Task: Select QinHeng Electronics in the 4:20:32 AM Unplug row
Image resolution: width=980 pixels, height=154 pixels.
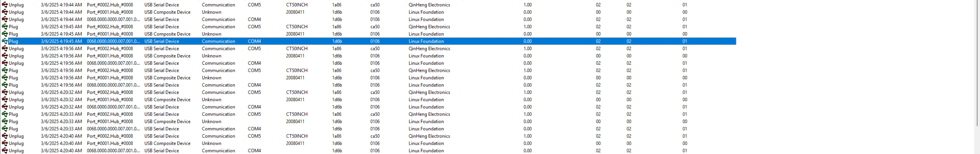Action: point(429,92)
